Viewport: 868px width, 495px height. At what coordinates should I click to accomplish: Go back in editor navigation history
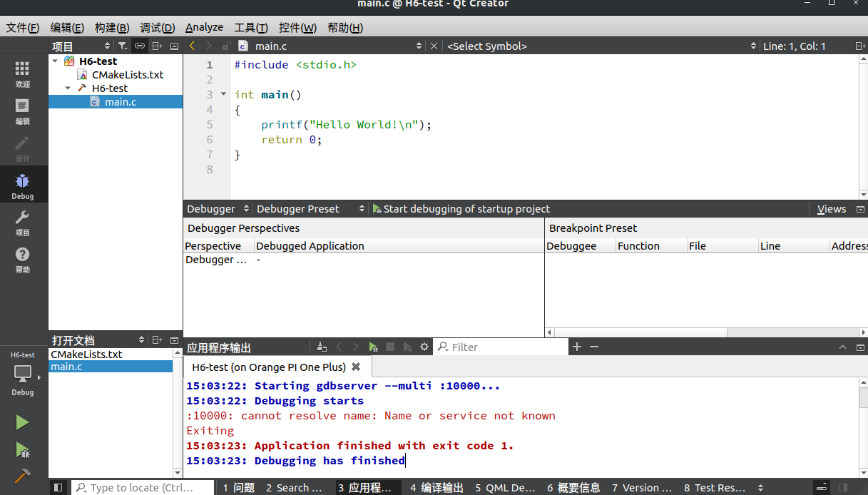tap(192, 46)
